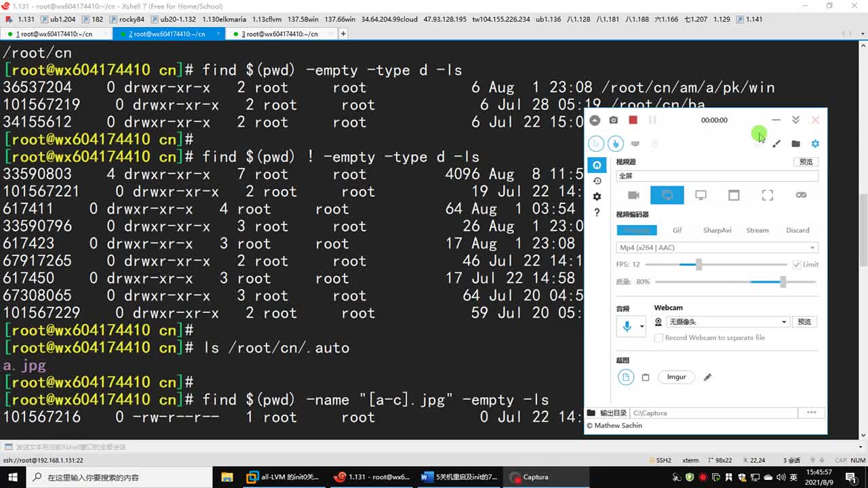
Task: Switch to the Word document taskbar item
Action: (459, 477)
